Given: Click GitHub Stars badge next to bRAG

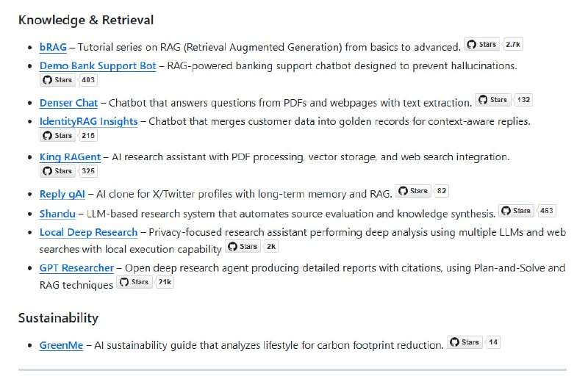Looking at the screenshot, I should (493, 45).
